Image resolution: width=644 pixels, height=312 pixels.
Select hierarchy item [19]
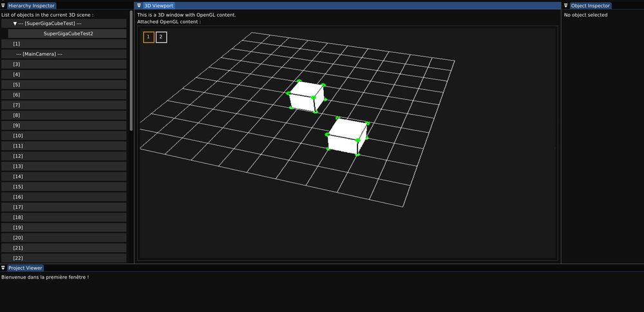(x=64, y=228)
